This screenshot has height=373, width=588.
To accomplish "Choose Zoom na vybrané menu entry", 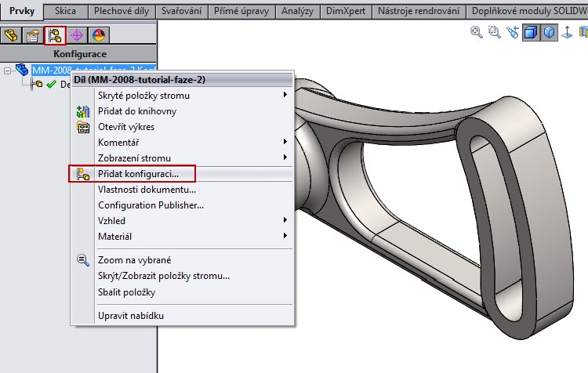I will (182, 260).
